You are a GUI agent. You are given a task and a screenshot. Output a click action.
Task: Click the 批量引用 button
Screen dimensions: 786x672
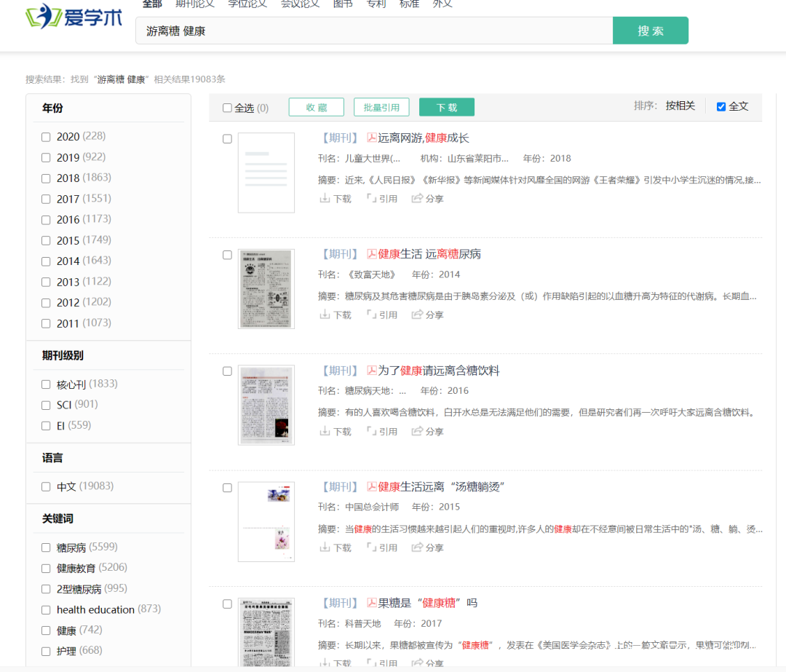click(x=381, y=107)
